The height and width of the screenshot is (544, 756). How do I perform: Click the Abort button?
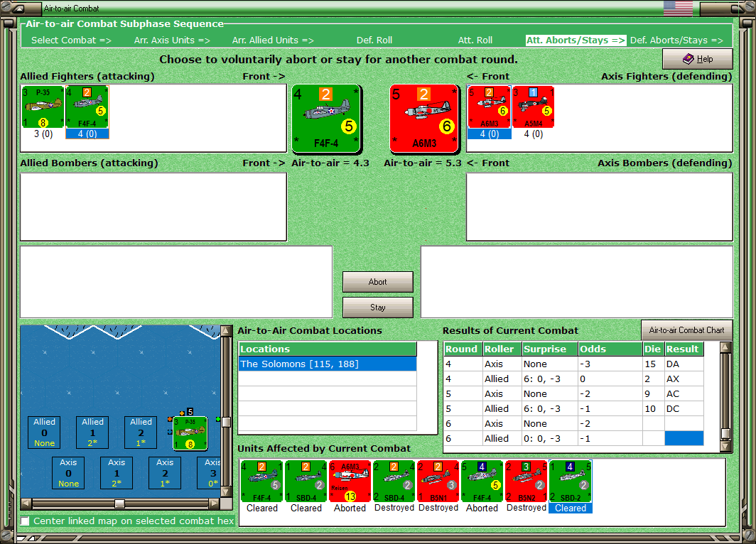377,282
